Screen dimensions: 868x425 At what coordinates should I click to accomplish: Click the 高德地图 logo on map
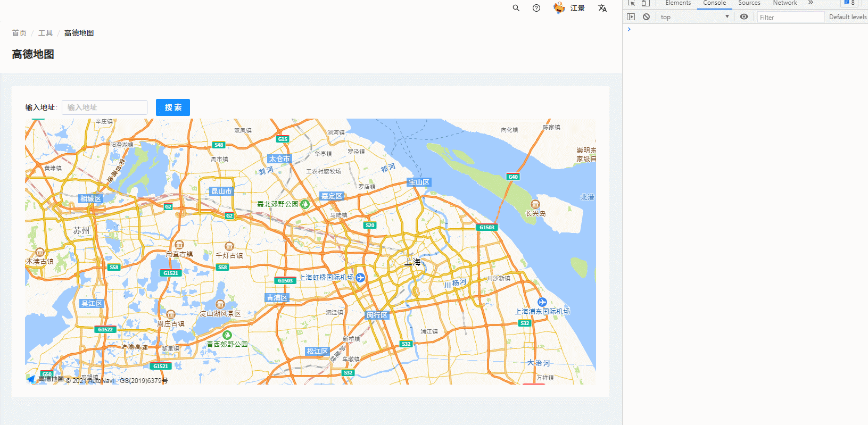pyautogui.click(x=46, y=379)
